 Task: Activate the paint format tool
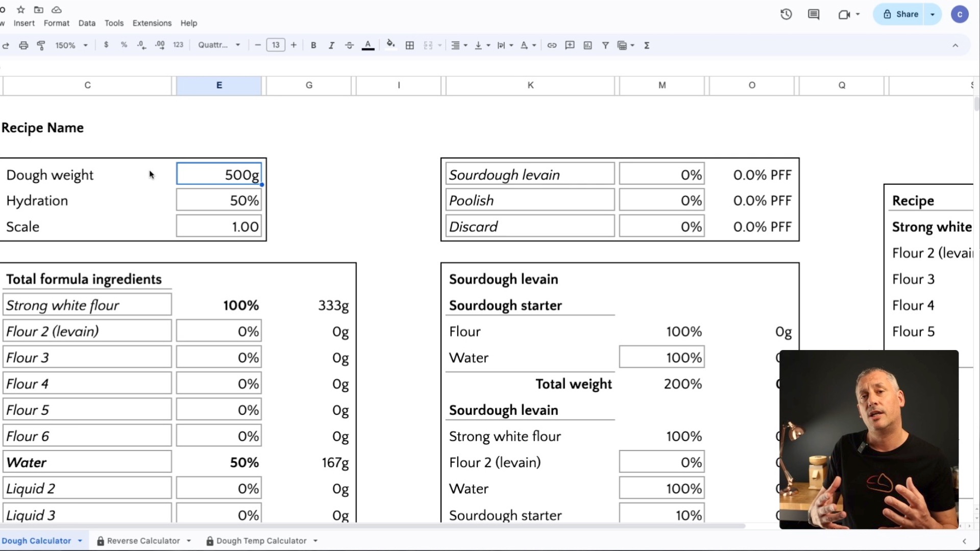point(41,45)
